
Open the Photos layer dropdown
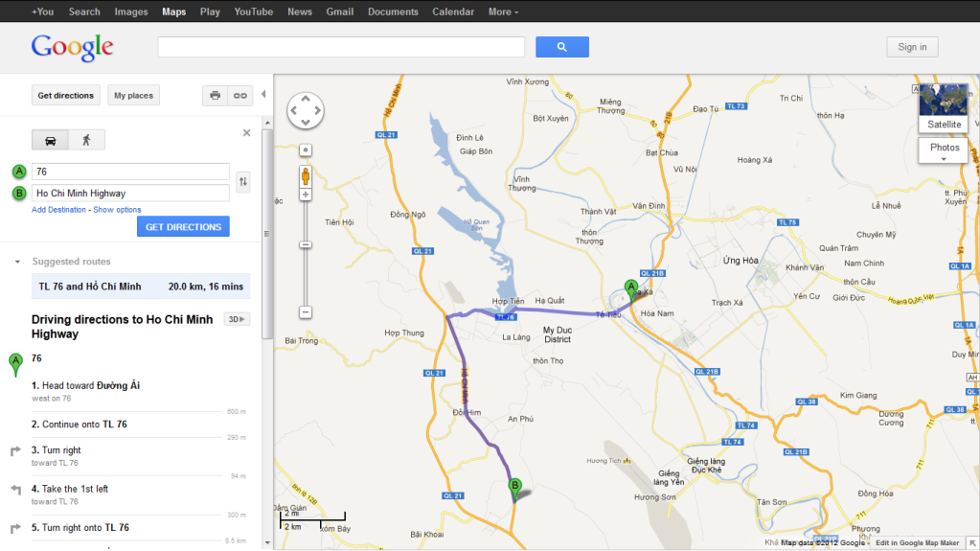(x=944, y=150)
